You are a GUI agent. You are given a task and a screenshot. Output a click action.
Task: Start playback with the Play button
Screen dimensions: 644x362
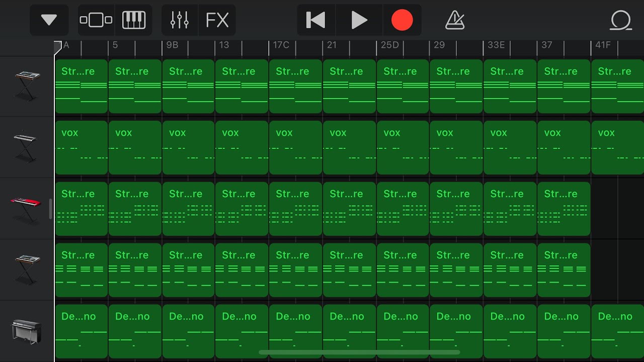(359, 20)
